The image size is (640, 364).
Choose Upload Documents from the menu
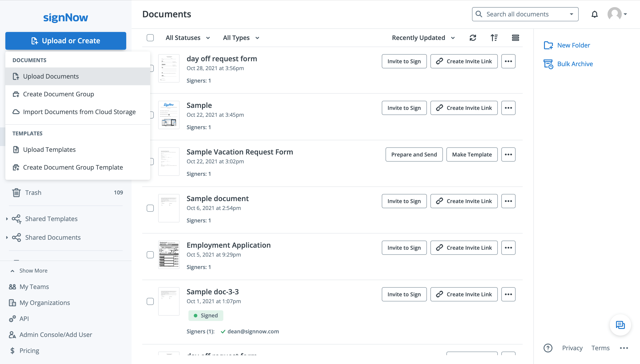pyautogui.click(x=51, y=76)
